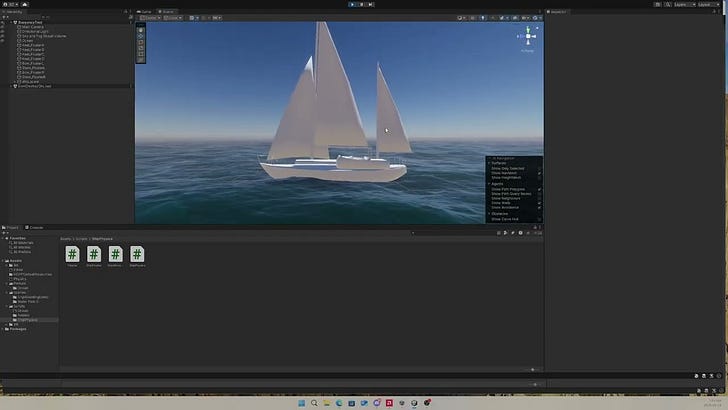Open the Global handle rotation dropdown
The width and height of the screenshot is (728, 410).
coord(173,18)
